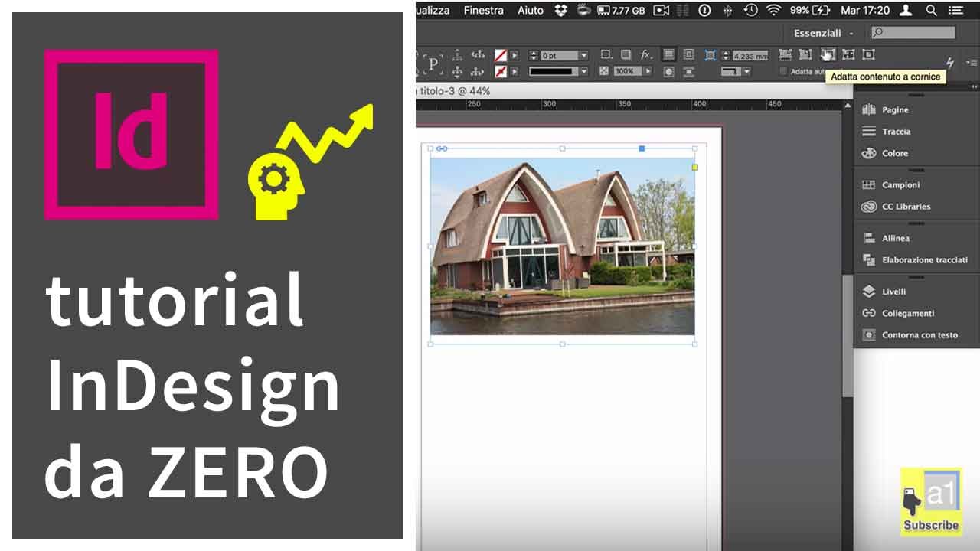The height and width of the screenshot is (551, 980).
Task: Click the Fit content proportionally icon
Action: point(805,54)
